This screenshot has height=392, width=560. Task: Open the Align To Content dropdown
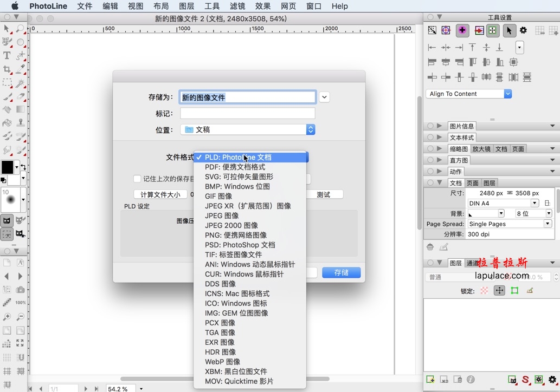click(468, 94)
